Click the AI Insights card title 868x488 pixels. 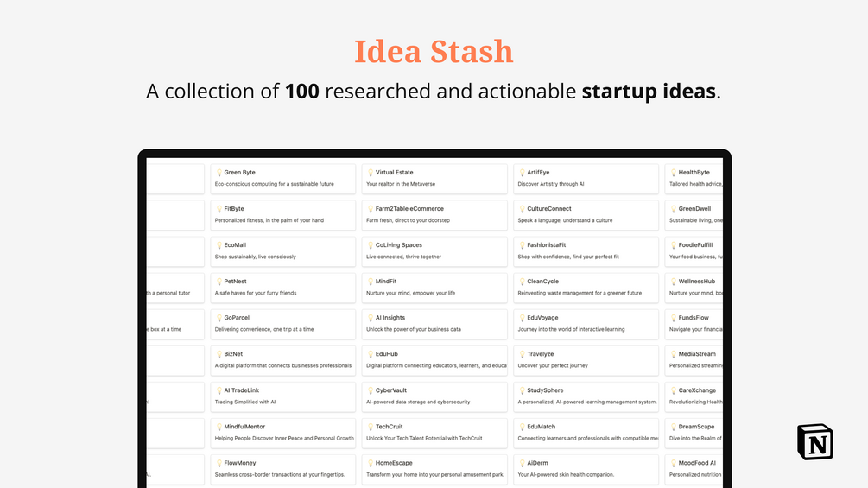tap(390, 318)
